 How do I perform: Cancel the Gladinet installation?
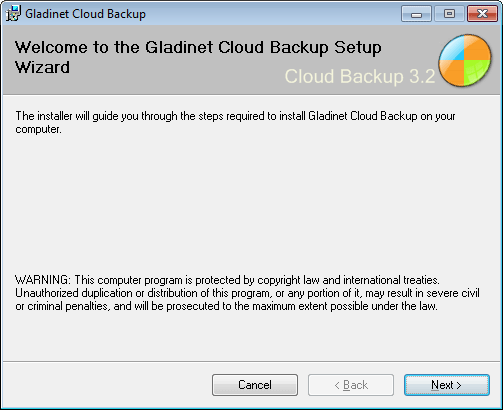tap(255, 385)
